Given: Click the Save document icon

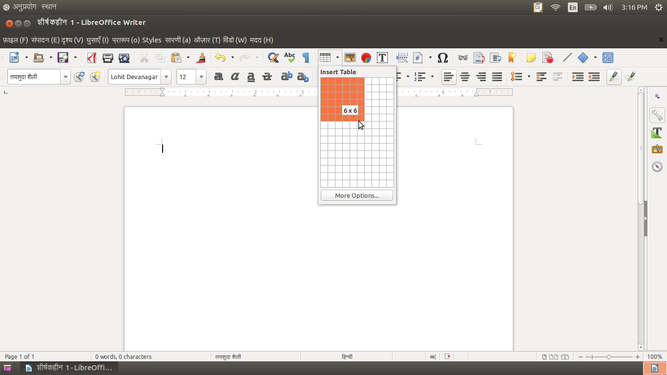Looking at the screenshot, I should click(63, 57).
